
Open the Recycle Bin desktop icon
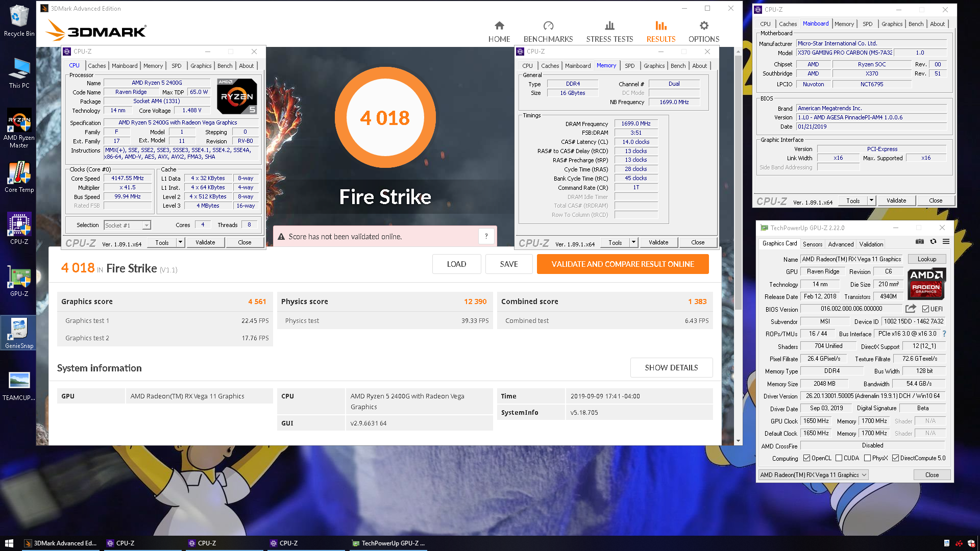pos(19,21)
